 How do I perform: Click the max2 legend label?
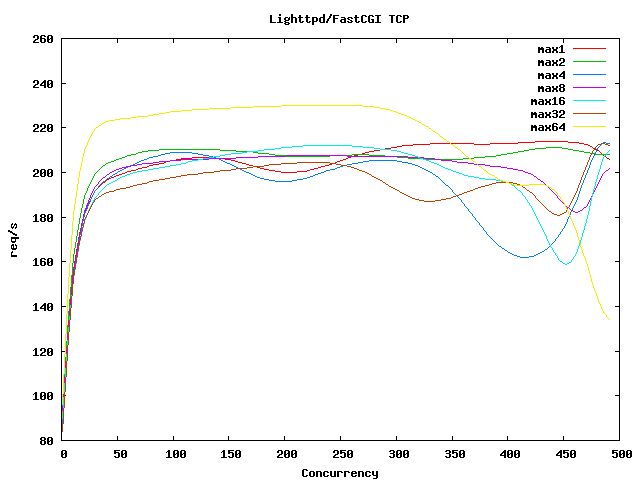551,62
